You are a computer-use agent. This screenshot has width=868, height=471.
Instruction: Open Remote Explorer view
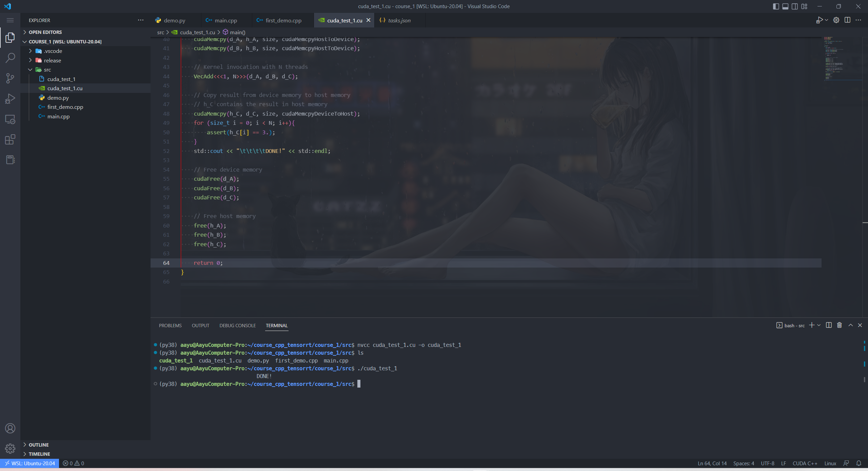click(10, 119)
